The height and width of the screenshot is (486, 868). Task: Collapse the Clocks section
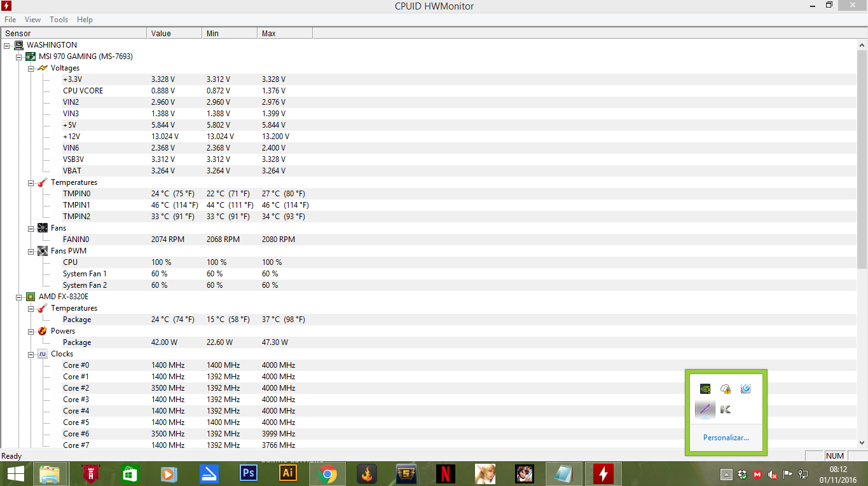click(31, 354)
